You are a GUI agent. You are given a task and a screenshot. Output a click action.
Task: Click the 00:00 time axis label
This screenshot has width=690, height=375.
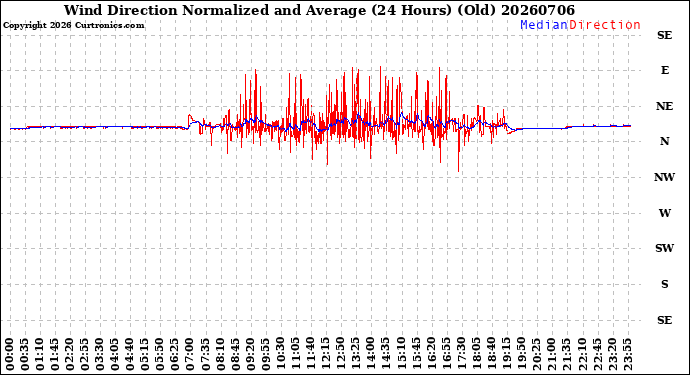pos(10,355)
